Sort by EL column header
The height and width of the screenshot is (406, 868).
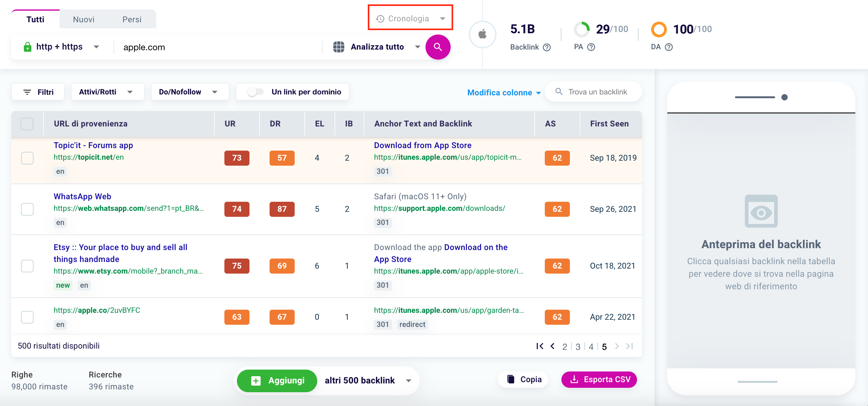click(319, 124)
